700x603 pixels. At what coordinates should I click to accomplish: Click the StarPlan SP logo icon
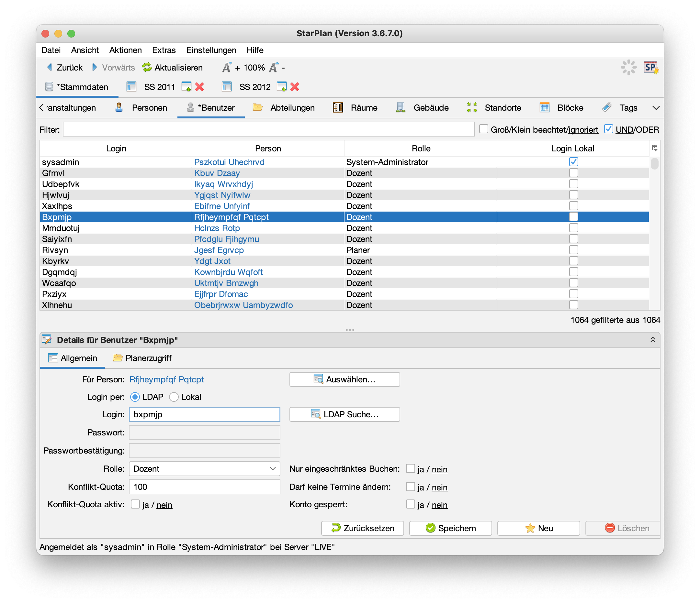pos(650,68)
